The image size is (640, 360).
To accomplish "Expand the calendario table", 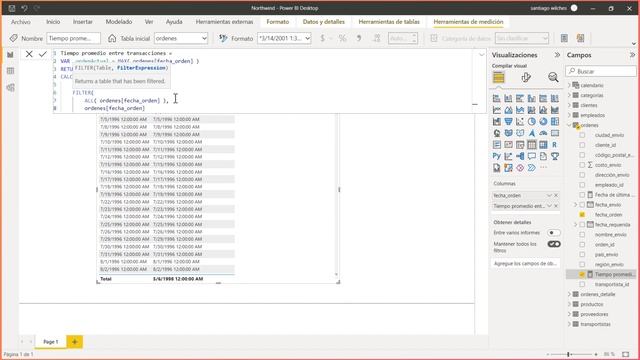I will point(569,85).
